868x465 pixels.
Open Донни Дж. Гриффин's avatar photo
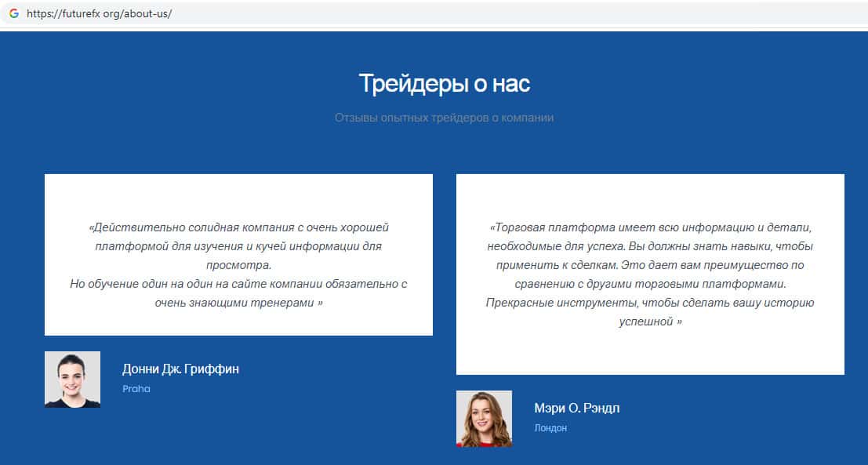(x=72, y=380)
